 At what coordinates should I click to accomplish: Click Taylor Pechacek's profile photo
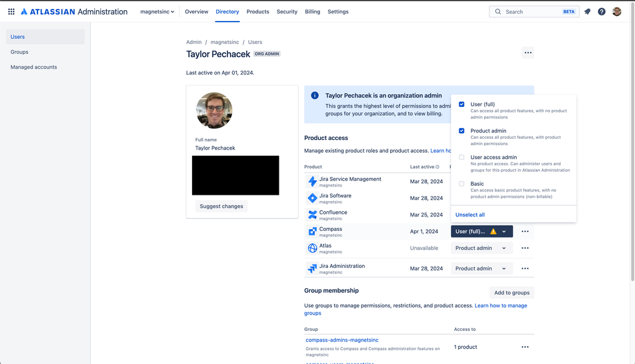pos(214,111)
